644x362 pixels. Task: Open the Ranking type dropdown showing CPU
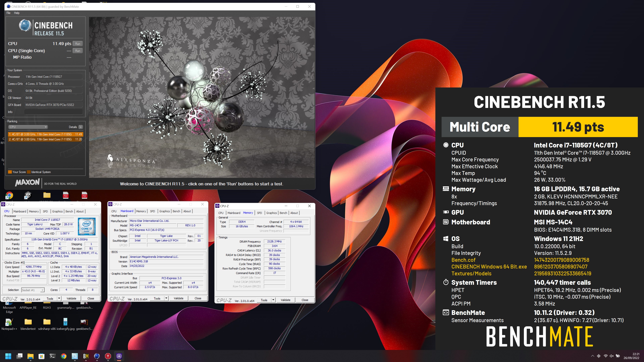(x=28, y=127)
